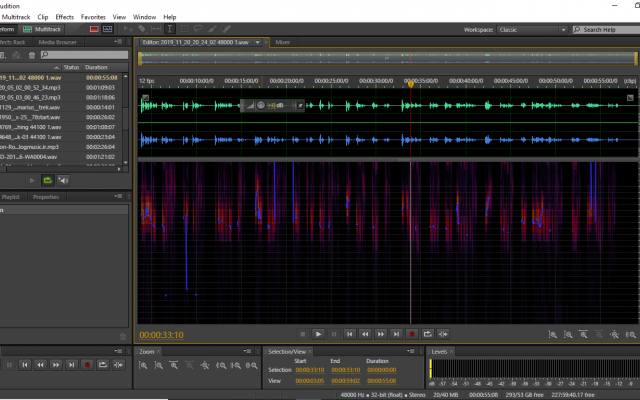
Task: Click Rewind in the bottom-left Transport panel
Action: click(x=40, y=365)
